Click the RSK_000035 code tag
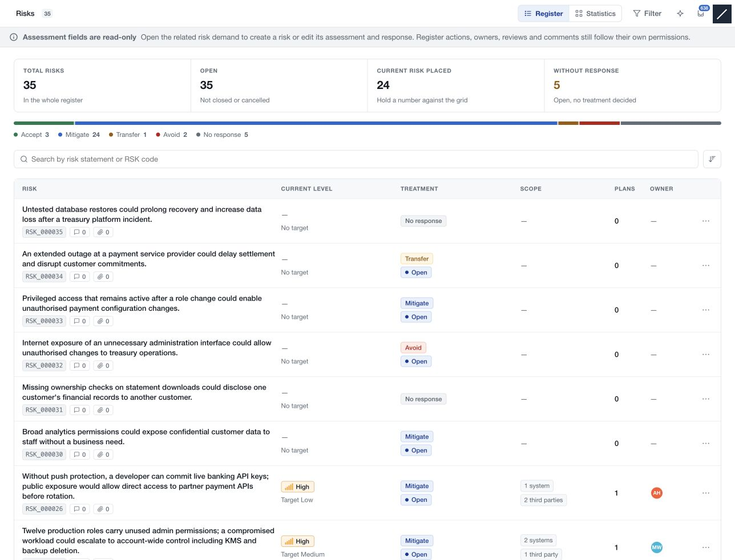The image size is (735, 560). coord(44,232)
